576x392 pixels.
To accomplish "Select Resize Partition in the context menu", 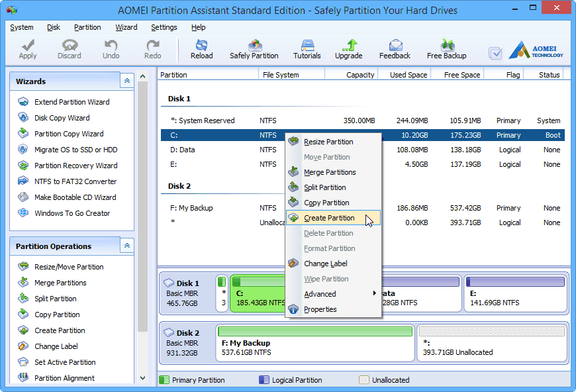I will [328, 142].
